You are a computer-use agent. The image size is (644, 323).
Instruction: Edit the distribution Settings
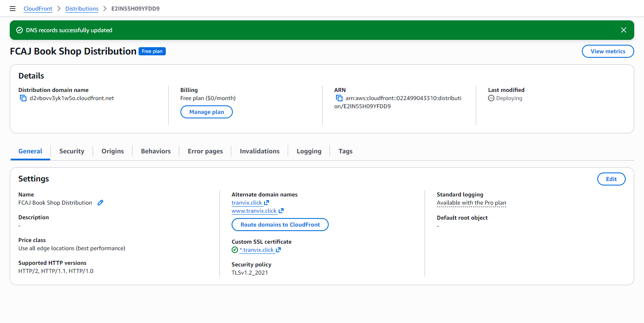pyautogui.click(x=611, y=179)
